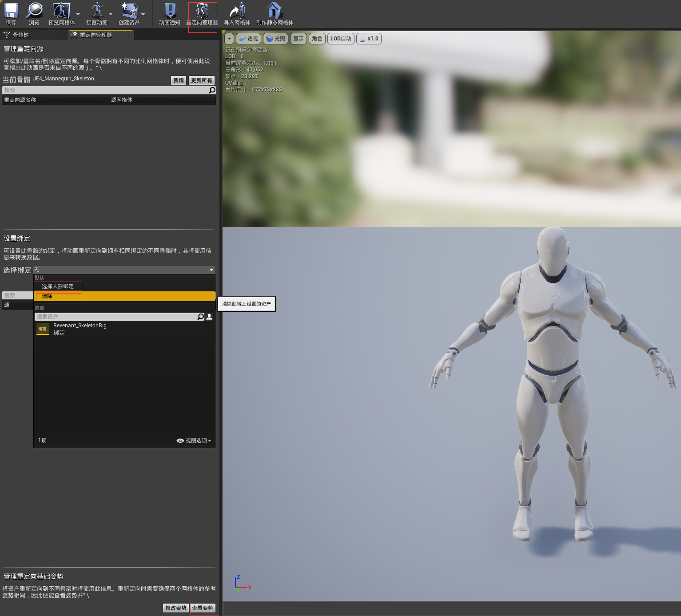Toggle the 光照 lit mode button
The width and height of the screenshot is (681, 616).
tap(275, 39)
